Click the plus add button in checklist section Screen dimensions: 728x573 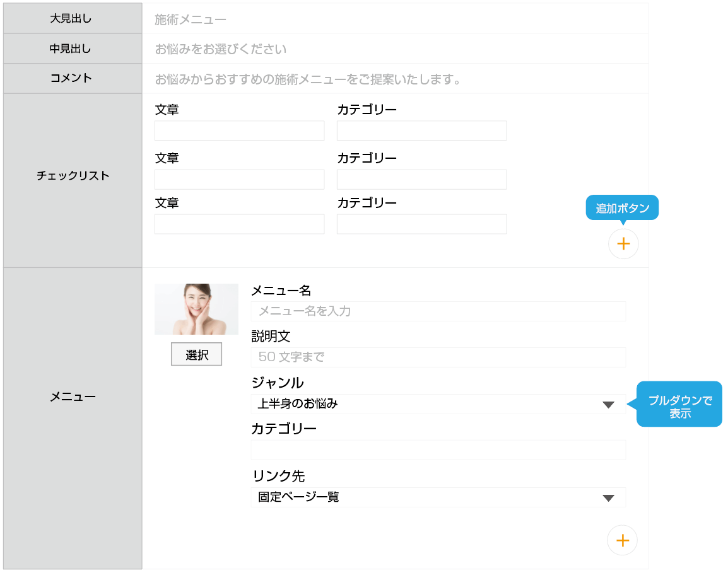tap(623, 244)
